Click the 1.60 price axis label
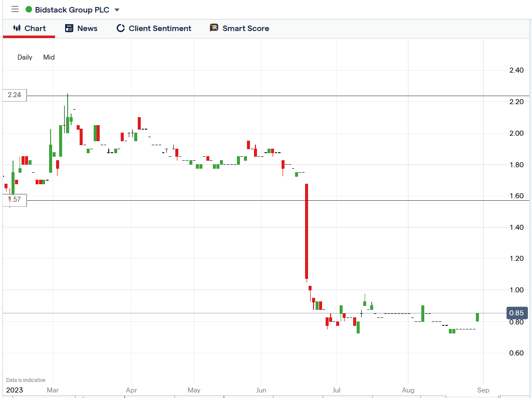The height and width of the screenshot is (398, 532). [516, 196]
